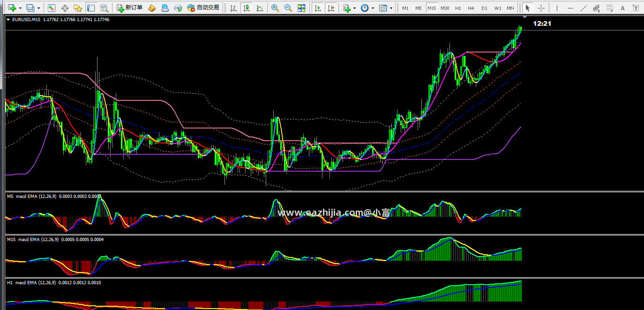644x310 pixels.
Task: Zoom in on the chart
Action: tap(275, 8)
